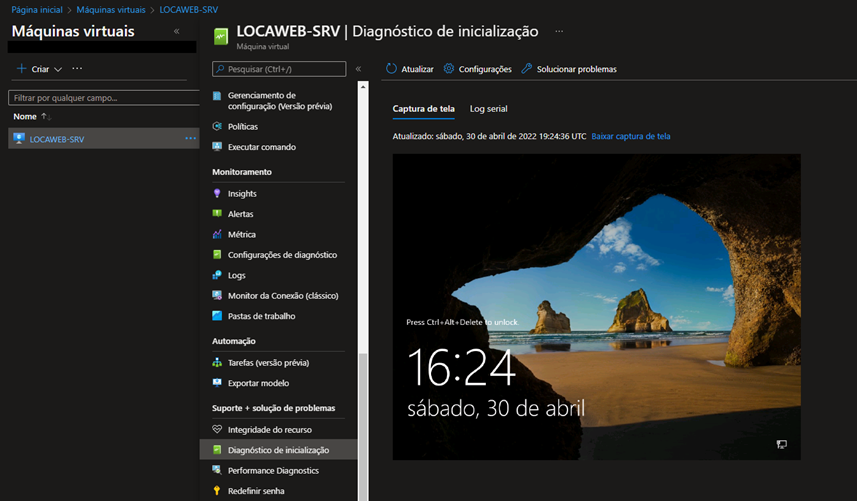Click the Atualizar refresh icon
Screen dimensions: 857x501
392,69
